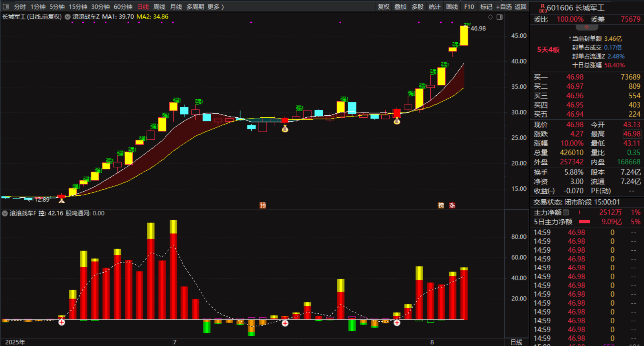The width and height of the screenshot is (644, 346).
Task: Expand the 更多 period options
Action: [x=216, y=7]
